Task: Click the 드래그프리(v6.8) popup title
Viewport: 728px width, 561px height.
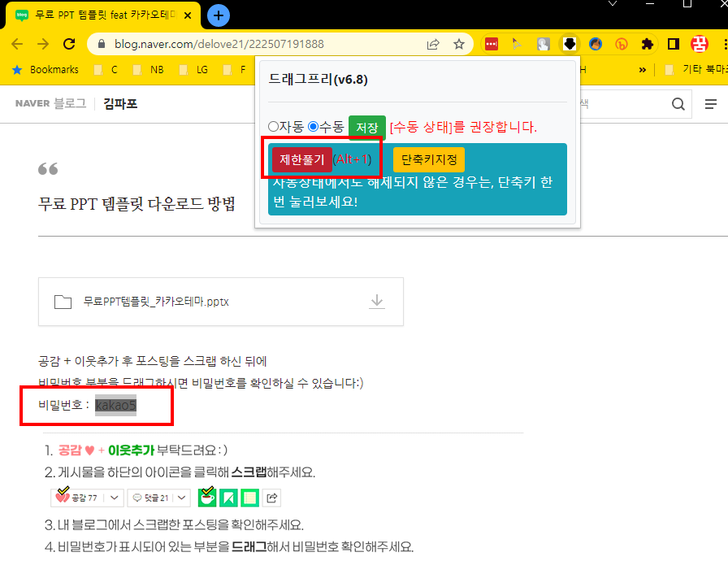Action: pyautogui.click(x=318, y=80)
